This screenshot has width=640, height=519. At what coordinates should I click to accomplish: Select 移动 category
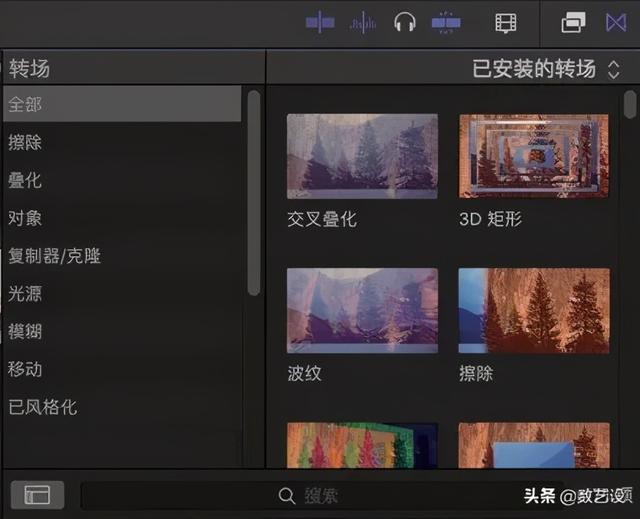pos(122,369)
